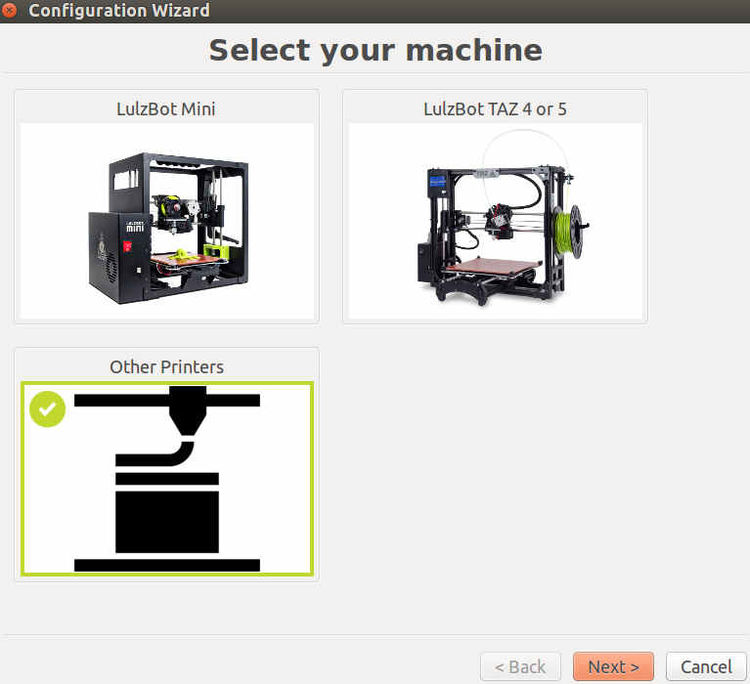This screenshot has height=684, width=750.
Task: Click the extruder nozzle in Other Printers icon
Action: click(186, 412)
